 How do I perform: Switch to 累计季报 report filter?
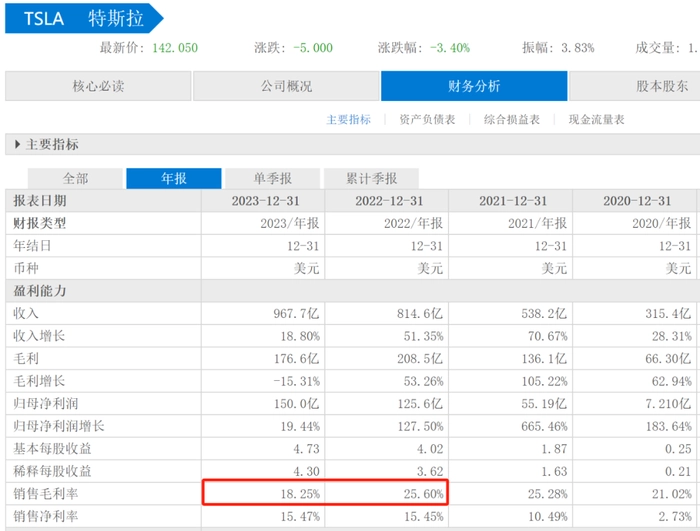[x=371, y=179]
